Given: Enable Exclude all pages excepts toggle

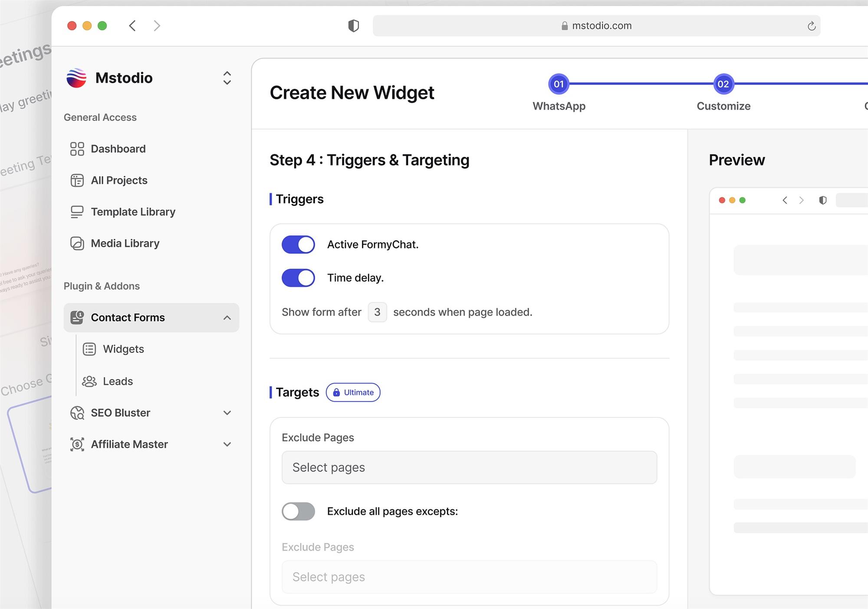Looking at the screenshot, I should pyautogui.click(x=298, y=511).
